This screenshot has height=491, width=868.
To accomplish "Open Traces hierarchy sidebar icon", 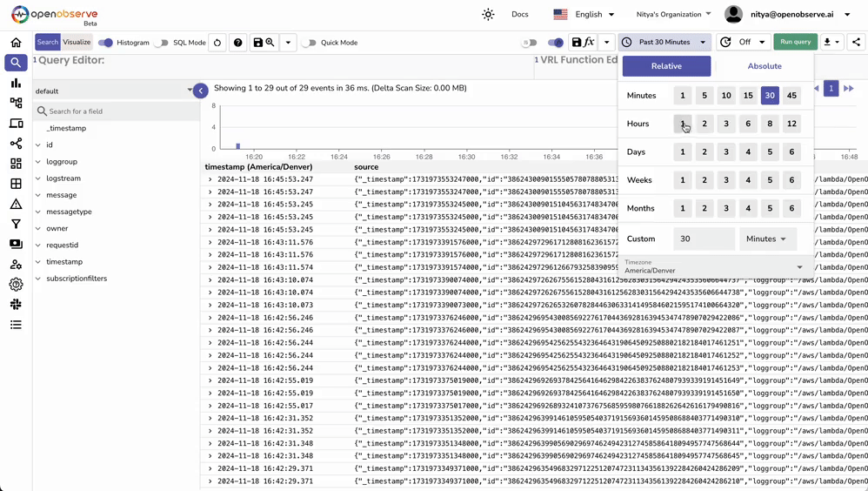I will click(x=16, y=103).
